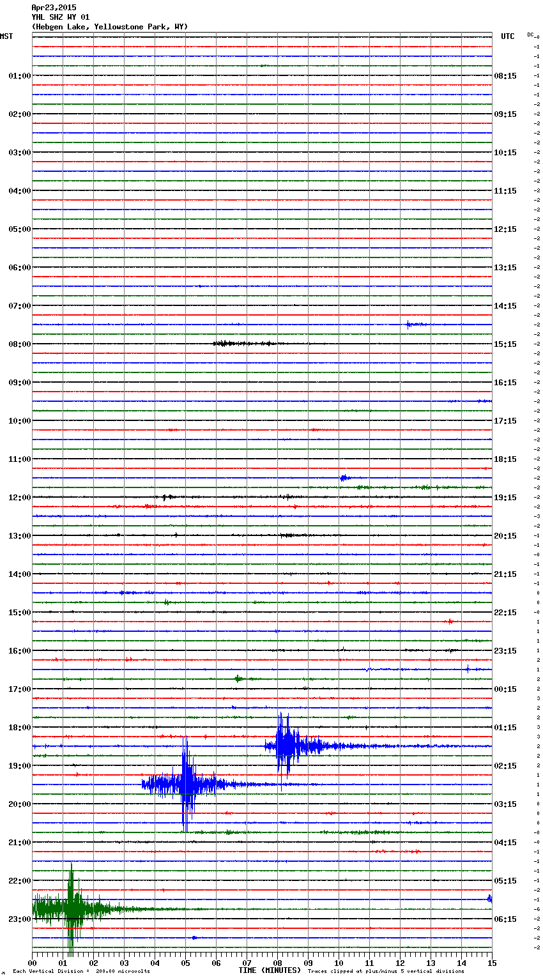Select the 01:00 MST time label
Screen dimensions: 543x980
click(20, 75)
